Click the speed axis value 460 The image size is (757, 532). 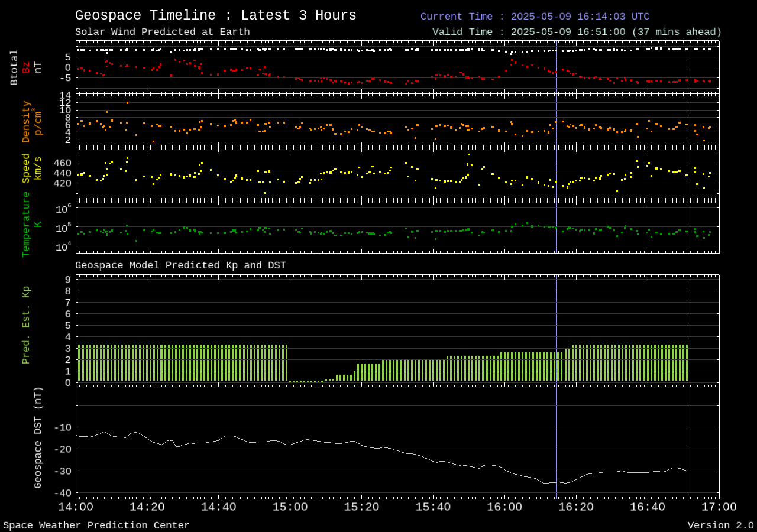tap(62, 163)
